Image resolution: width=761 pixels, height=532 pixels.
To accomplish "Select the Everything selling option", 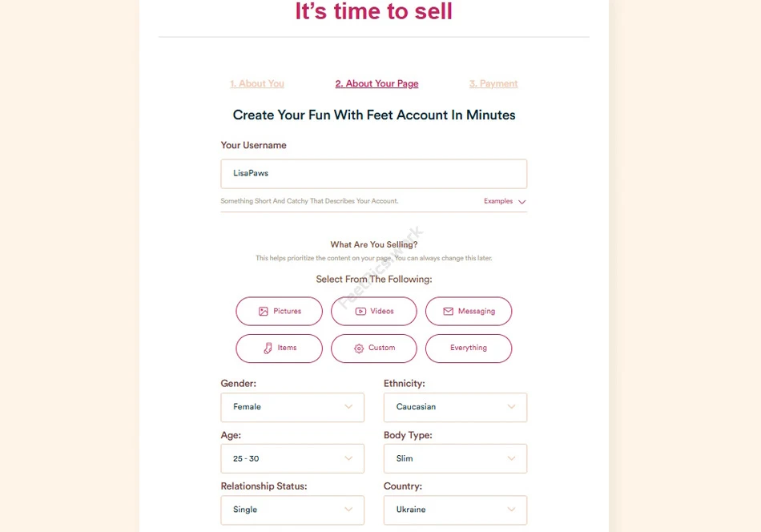I will tap(469, 349).
